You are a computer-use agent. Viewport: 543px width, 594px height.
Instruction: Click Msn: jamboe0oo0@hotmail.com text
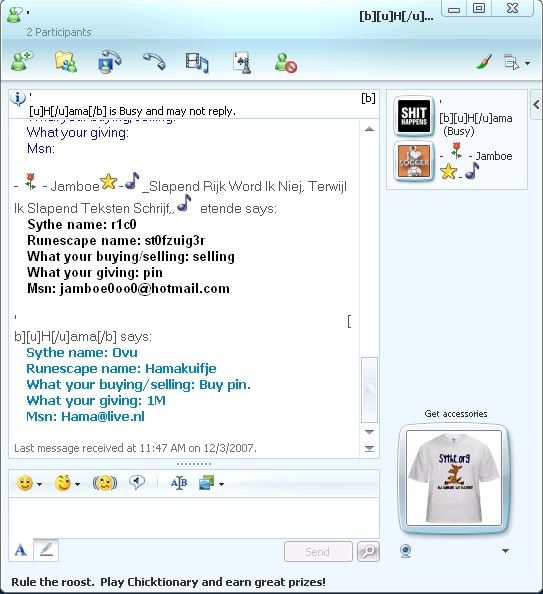coord(128,289)
